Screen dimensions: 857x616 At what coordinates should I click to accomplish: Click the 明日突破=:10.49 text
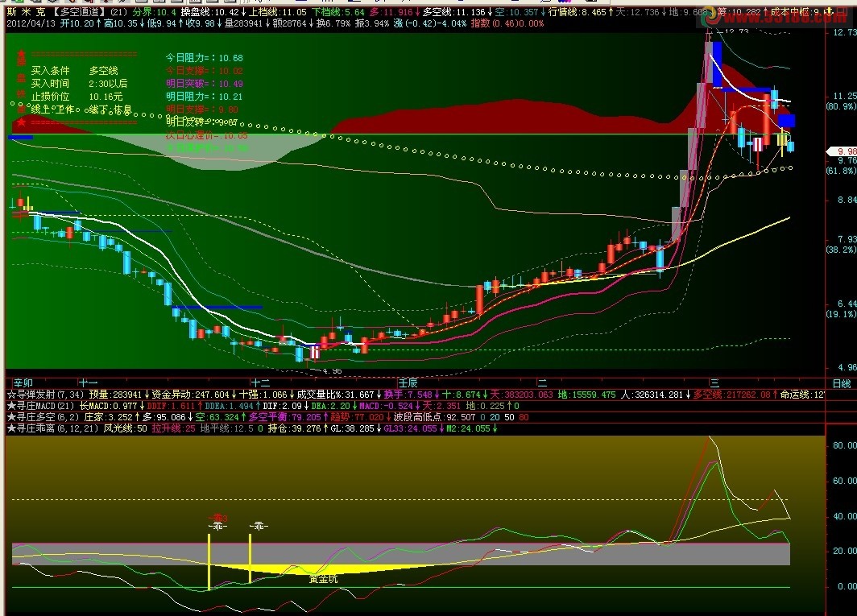205,84
